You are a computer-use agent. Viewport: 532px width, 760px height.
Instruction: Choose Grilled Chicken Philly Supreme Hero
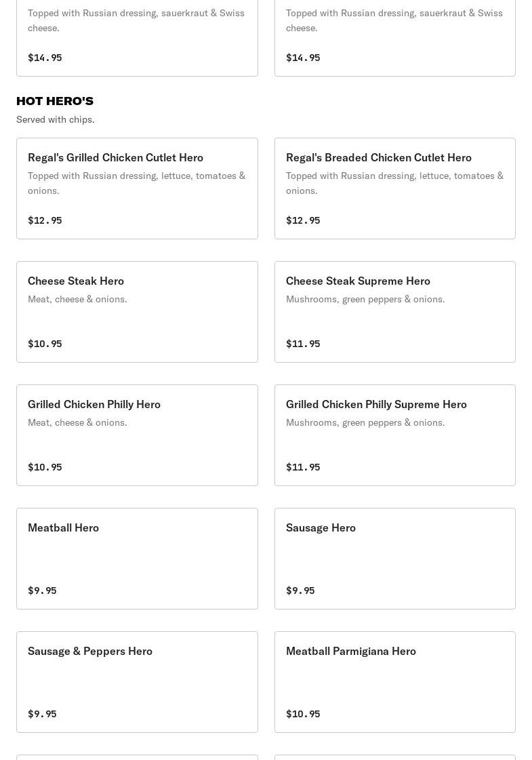pyautogui.click(x=395, y=435)
